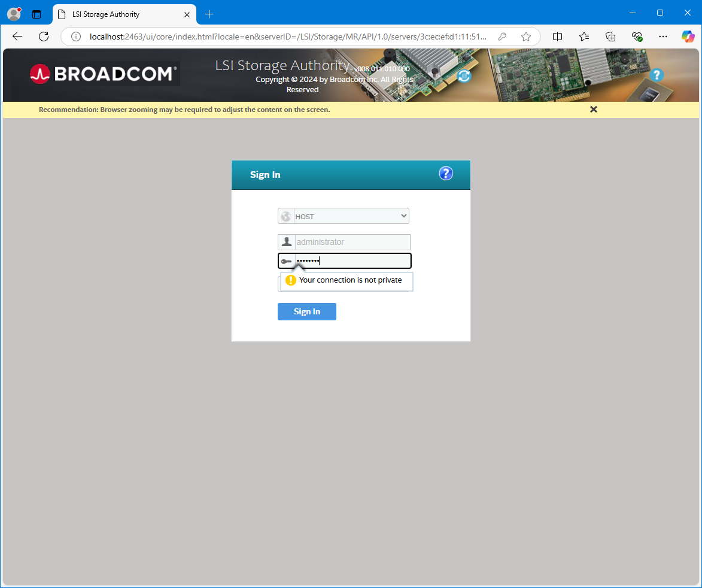Open the HOST dropdown
This screenshot has width=702, height=588.
pos(344,216)
